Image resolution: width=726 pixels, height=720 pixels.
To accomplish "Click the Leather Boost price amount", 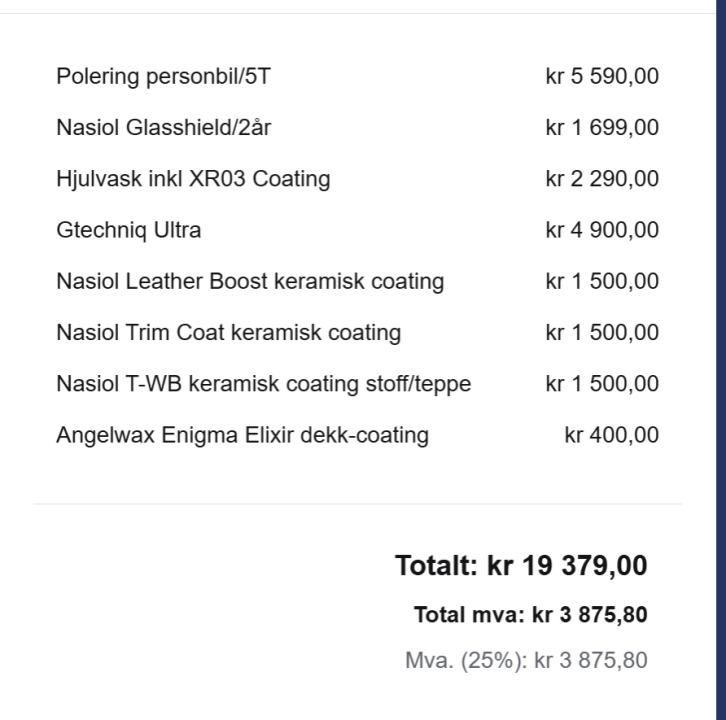I will tap(602, 281).
